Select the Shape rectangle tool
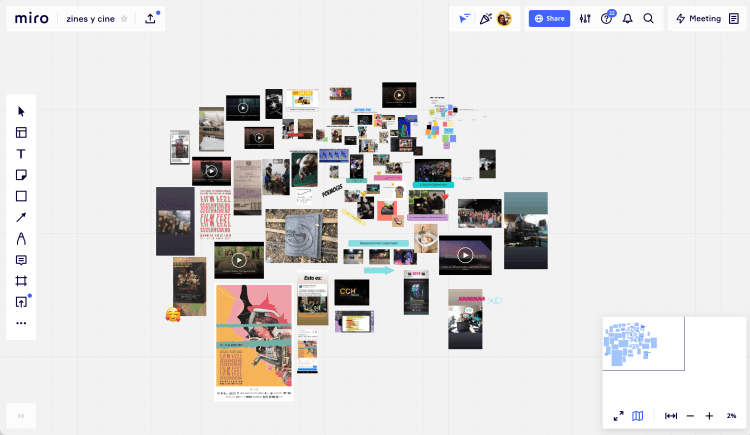 [x=21, y=196]
